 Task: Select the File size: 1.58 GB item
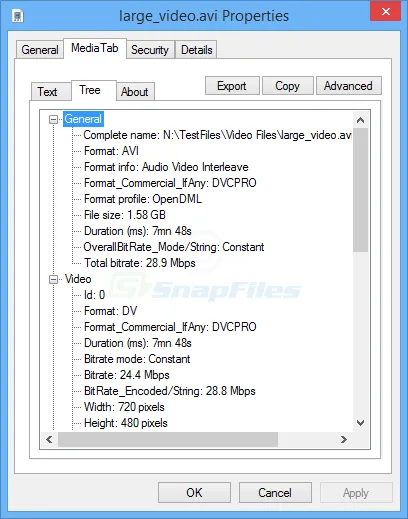(125, 215)
